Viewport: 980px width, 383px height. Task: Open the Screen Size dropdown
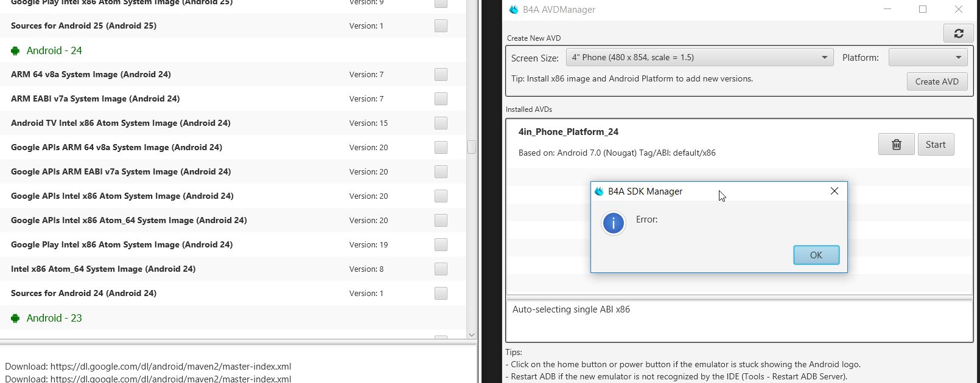click(x=699, y=58)
